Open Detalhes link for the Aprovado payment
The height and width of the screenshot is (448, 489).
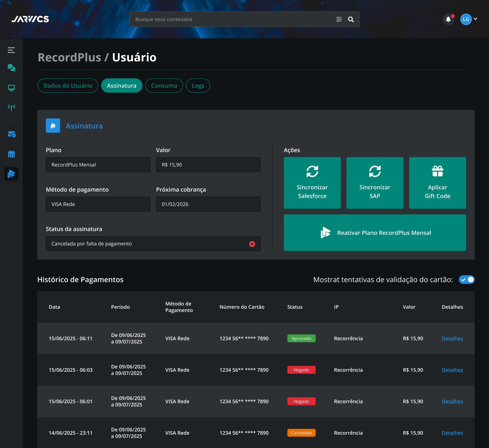coord(452,339)
